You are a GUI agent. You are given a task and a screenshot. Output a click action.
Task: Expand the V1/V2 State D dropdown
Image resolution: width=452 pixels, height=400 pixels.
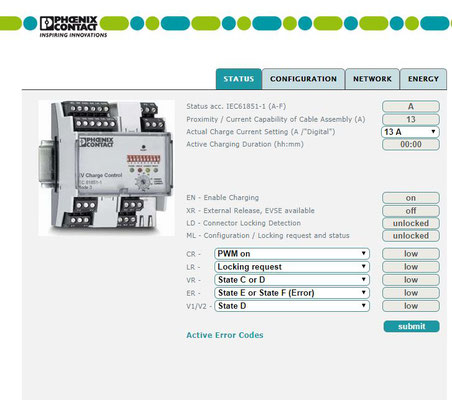[x=292, y=306]
